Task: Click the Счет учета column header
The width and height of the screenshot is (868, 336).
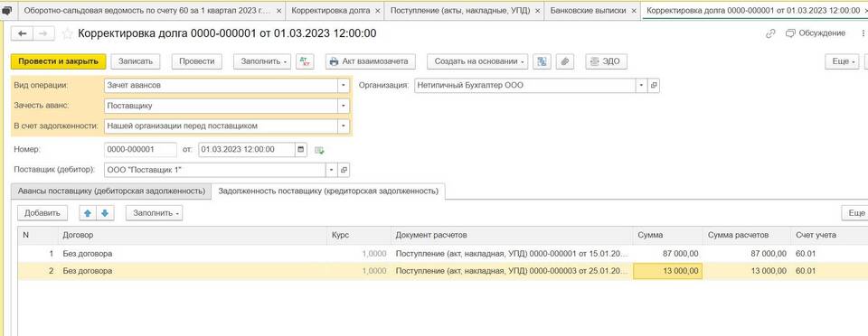Action: [x=829, y=236]
